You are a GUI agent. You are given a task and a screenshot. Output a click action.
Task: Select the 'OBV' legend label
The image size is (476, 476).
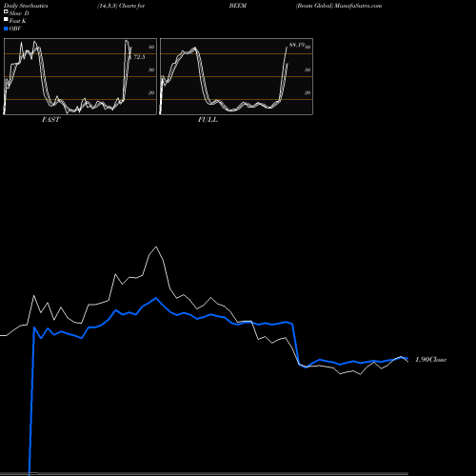coord(15,29)
